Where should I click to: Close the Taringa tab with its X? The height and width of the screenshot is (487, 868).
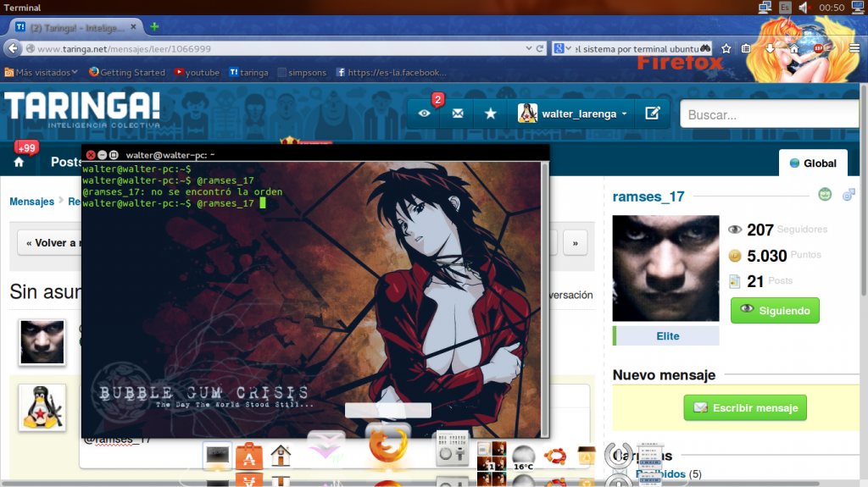[x=133, y=26]
